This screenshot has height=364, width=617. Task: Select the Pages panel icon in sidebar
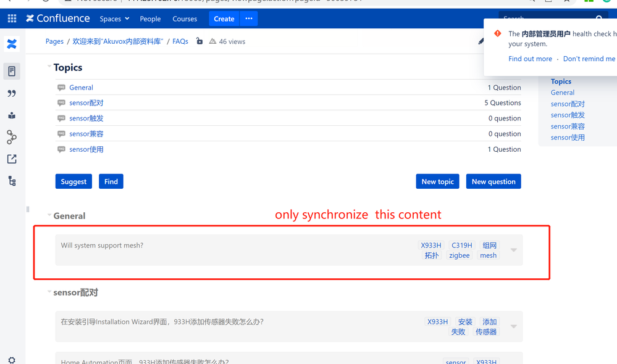tap(11, 71)
